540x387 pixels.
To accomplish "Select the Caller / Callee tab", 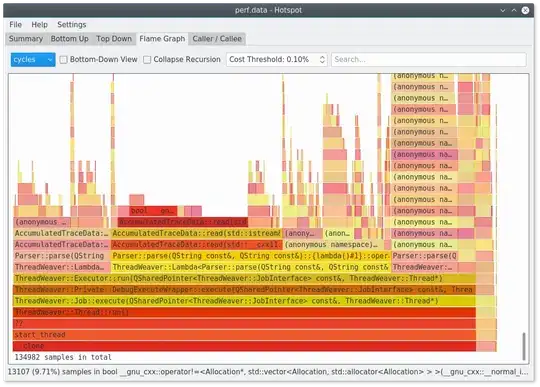I will 217,39.
